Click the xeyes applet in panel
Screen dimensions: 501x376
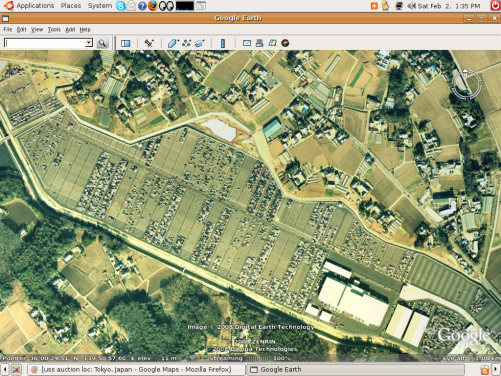click(x=166, y=6)
